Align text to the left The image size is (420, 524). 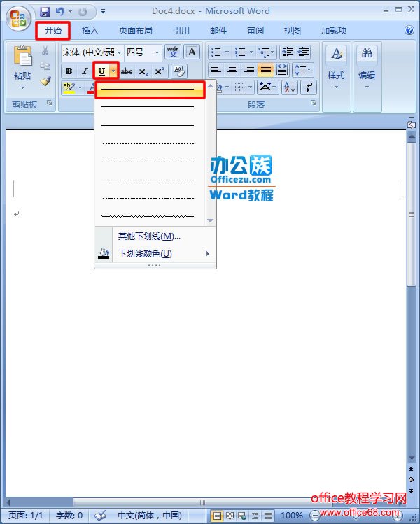(216, 70)
